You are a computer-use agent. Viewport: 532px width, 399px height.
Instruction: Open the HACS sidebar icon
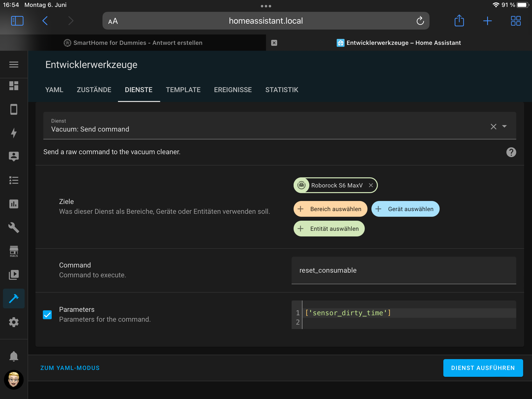point(14,251)
